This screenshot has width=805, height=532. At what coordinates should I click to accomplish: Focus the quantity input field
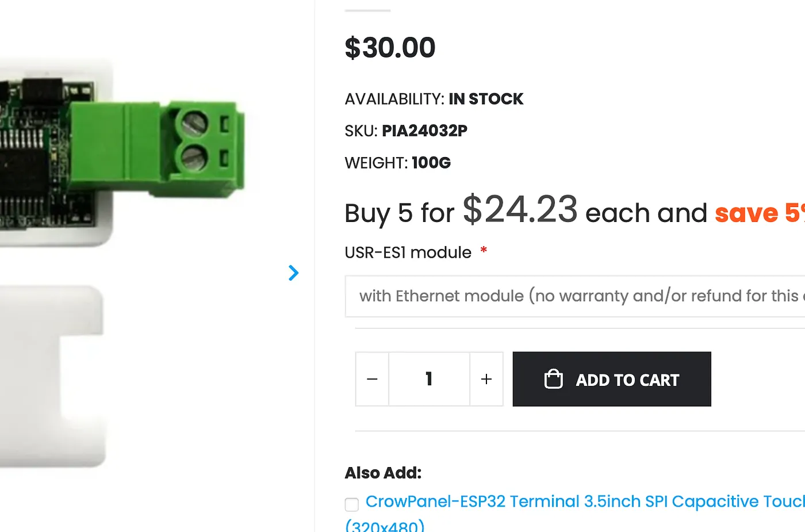pos(429,379)
